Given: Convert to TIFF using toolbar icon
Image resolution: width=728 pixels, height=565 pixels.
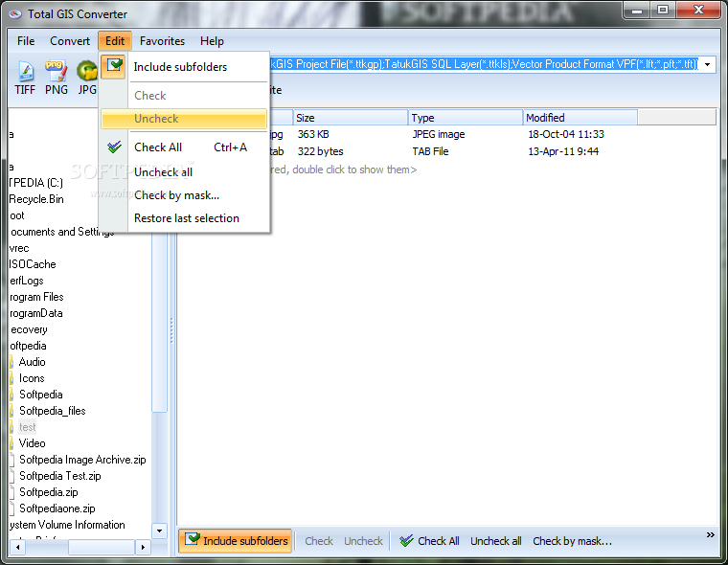Looking at the screenshot, I should pyautogui.click(x=25, y=78).
